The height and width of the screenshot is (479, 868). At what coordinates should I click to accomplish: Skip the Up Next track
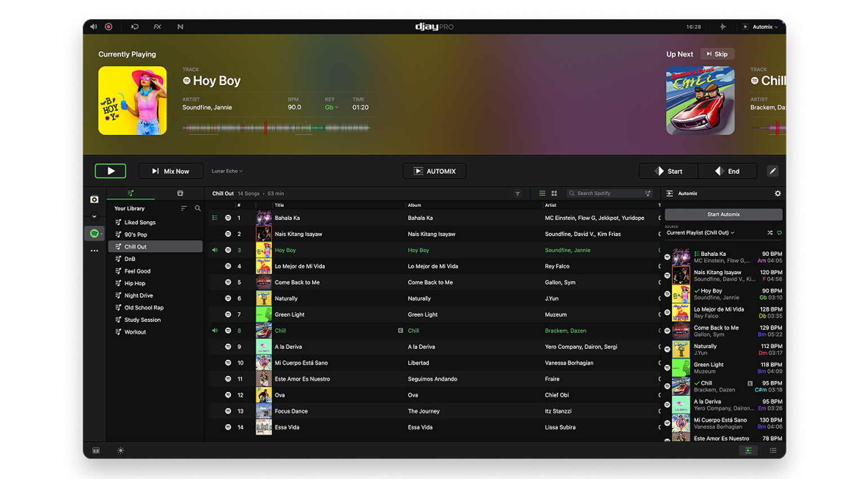pos(717,54)
